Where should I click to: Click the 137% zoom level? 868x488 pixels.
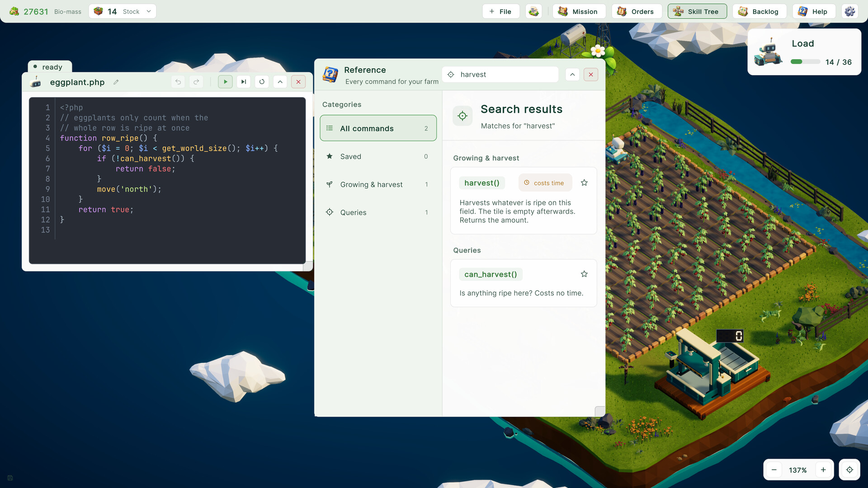[x=797, y=470]
